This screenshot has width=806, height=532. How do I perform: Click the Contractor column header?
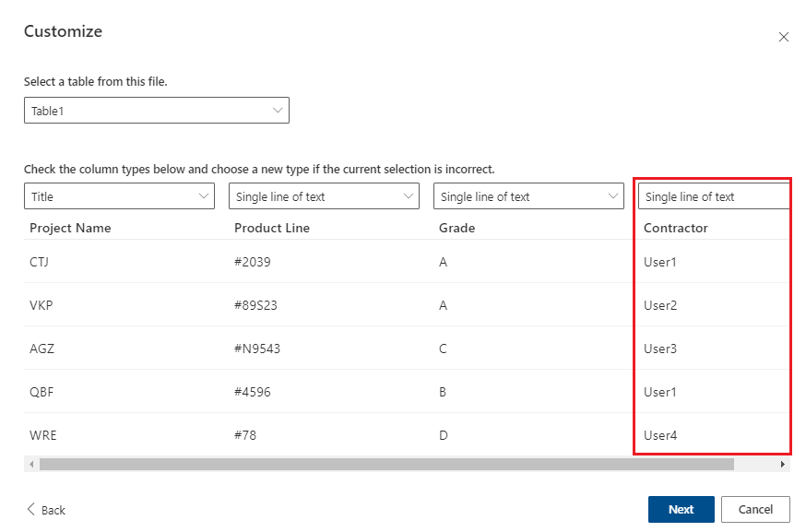click(675, 228)
